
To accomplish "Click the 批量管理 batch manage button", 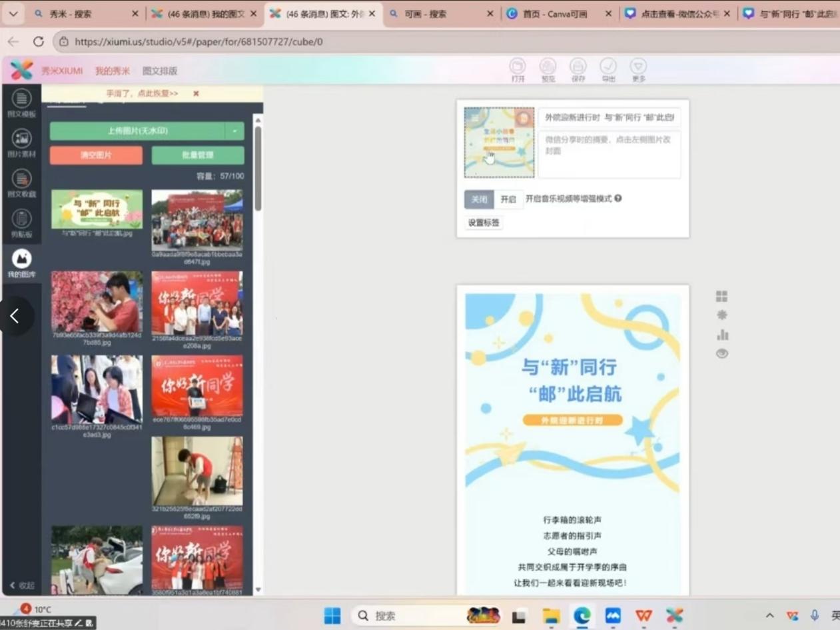I will 197,155.
